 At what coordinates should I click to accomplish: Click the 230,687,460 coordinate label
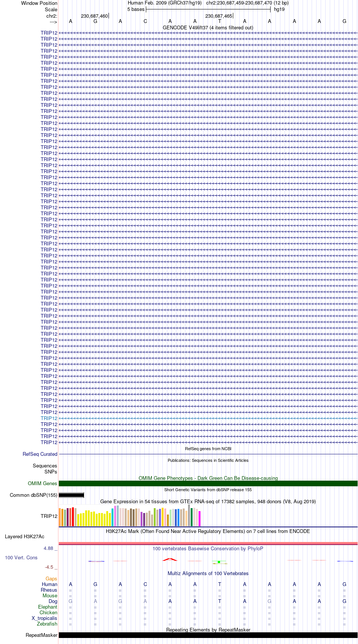coord(94,16)
